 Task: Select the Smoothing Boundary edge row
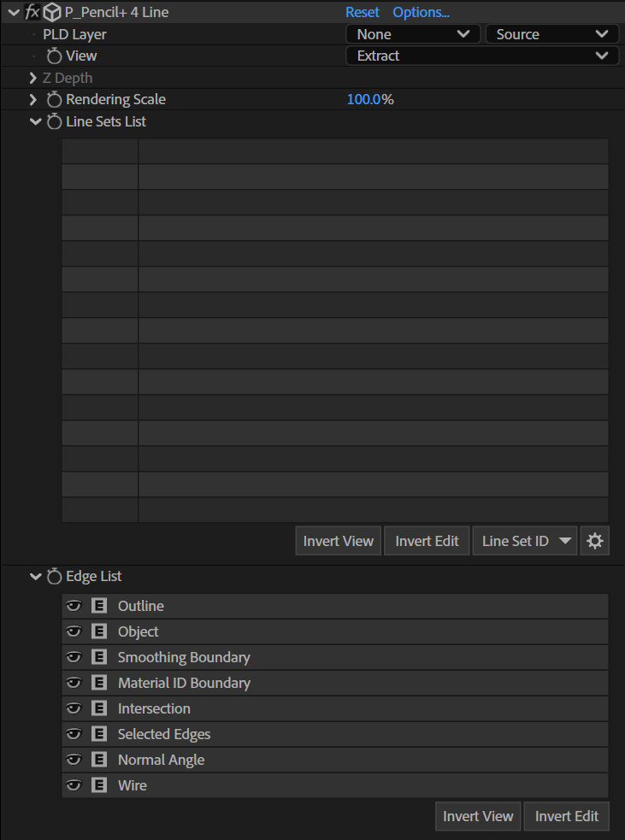click(x=335, y=657)
